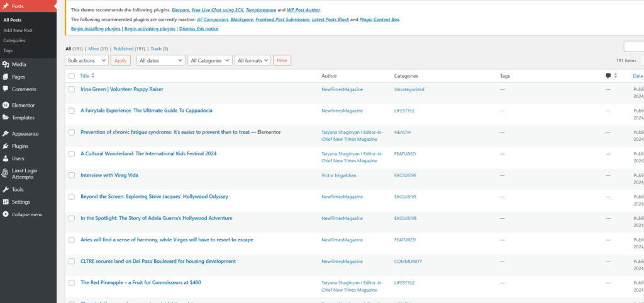Screen dimensions: 644x303
Task: Click the Dismiss this notice link
Action: 198,29
